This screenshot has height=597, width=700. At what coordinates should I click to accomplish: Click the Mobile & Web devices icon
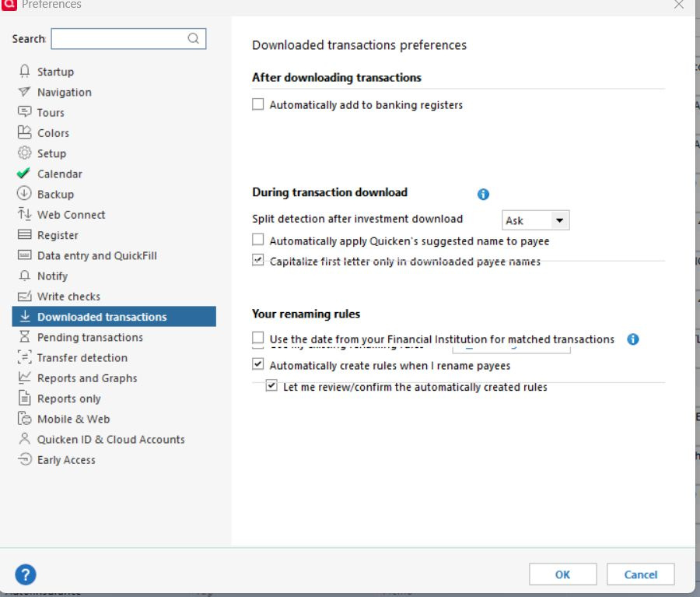tap(24, 418)
